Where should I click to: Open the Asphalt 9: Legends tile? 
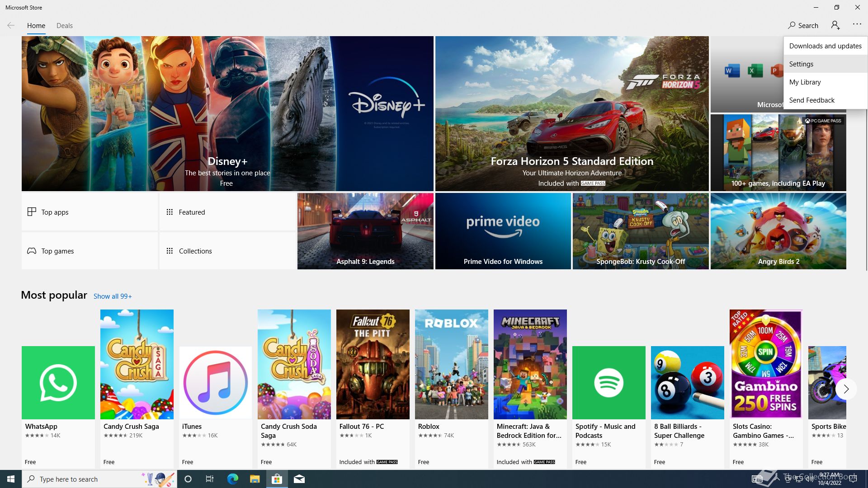tap(365, 231)
